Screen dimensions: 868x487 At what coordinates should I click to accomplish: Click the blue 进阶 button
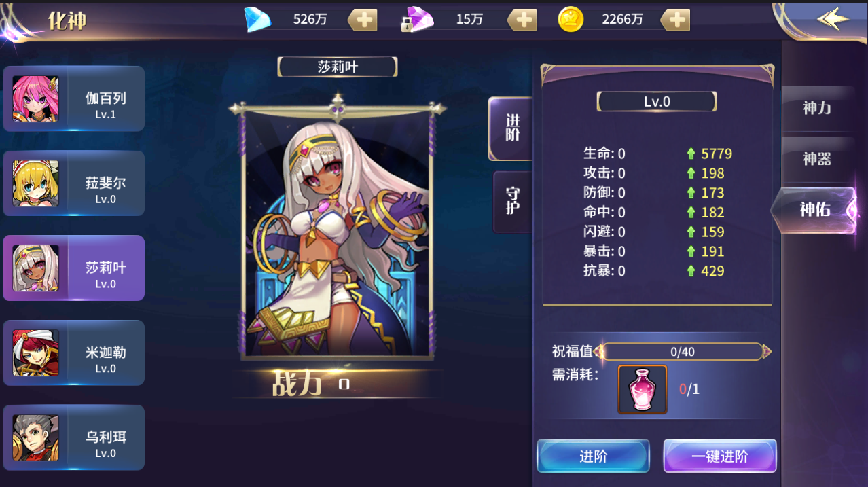point(594,456)
